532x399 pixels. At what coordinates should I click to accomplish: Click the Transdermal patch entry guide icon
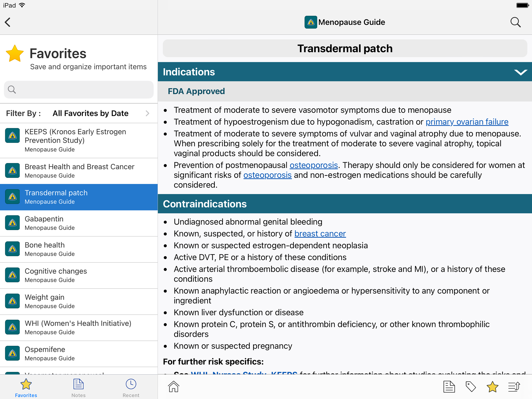click(x=12, y=197)
